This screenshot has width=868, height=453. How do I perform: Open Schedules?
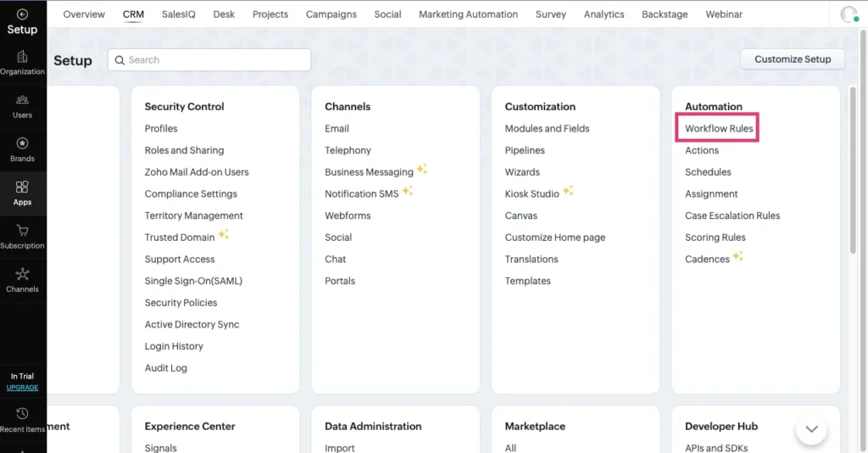pos(708,172)
